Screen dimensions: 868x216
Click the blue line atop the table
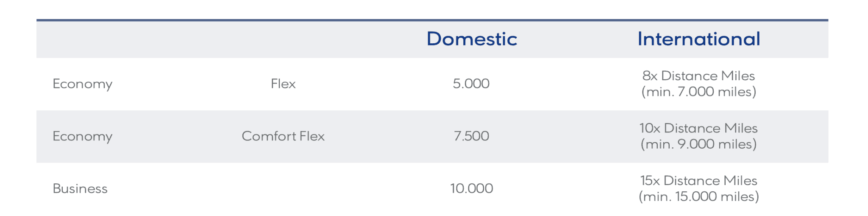point(432,20)
